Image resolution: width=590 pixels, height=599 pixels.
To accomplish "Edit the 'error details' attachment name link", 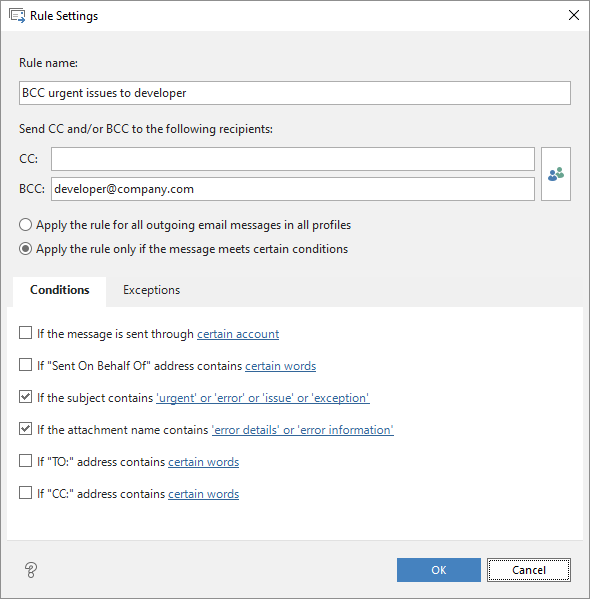I will 303,430.
